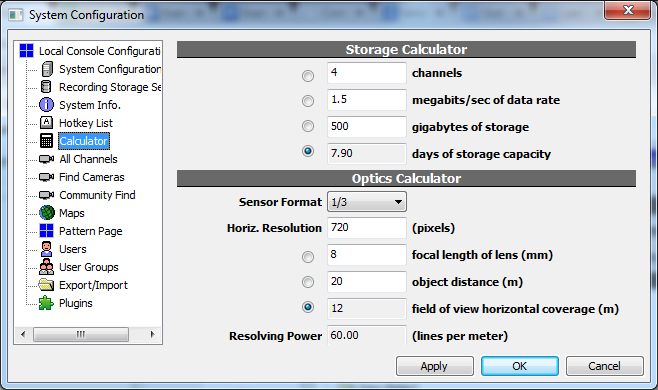Open Local Console Configuration root node
The width and height of the screenshot is (658, 390).
pos(99,51)
